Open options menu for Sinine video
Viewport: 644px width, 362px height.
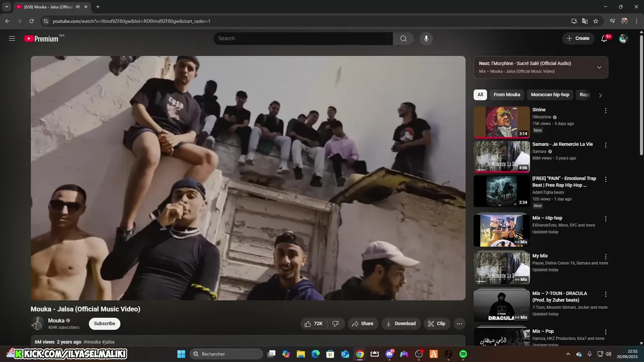point(606,111)
